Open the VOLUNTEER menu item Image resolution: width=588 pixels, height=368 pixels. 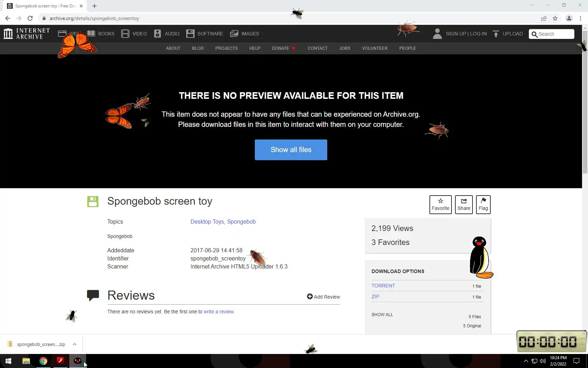[x=375, y=48]
